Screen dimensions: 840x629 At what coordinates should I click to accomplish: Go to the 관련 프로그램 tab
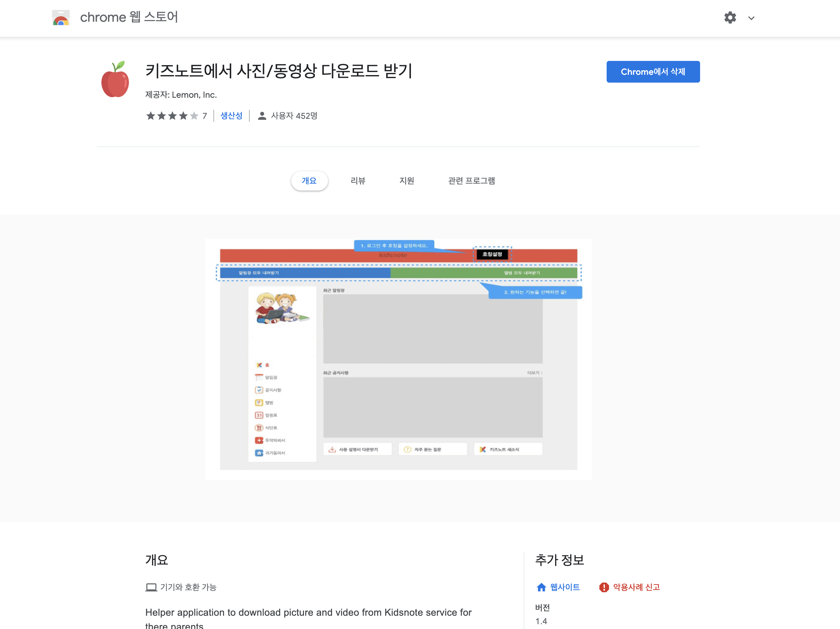pyautogui.click(x=471, y=181)
